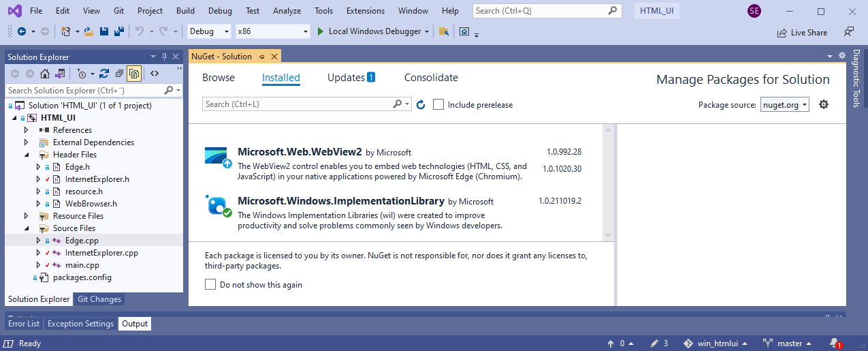868x351 pixels.
Task: Toggle Show All Files in Solution Explorer
Action: coord(134,74)
